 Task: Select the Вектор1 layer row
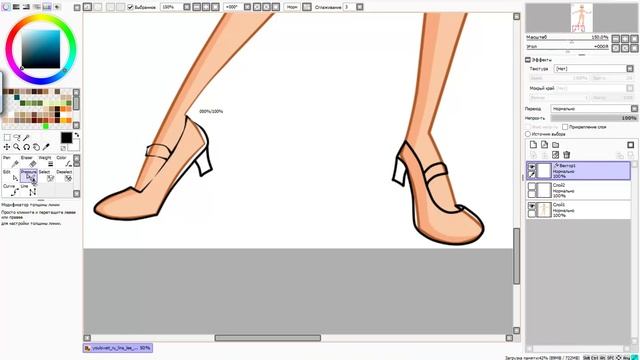(x=578, y=171)
